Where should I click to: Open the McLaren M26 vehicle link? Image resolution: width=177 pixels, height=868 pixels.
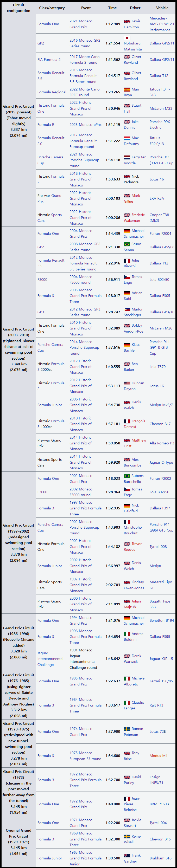point(161,328)
